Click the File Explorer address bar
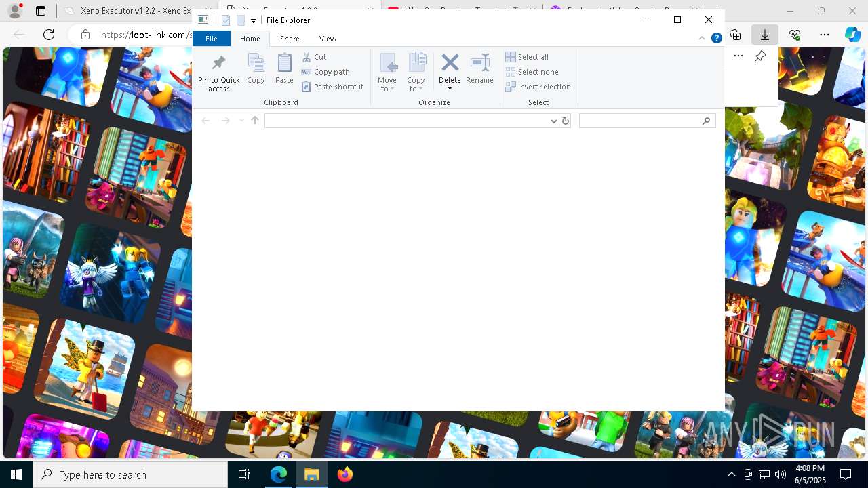Image resolution: width=868 pixels, height=488 pixels. pos(406,121)
